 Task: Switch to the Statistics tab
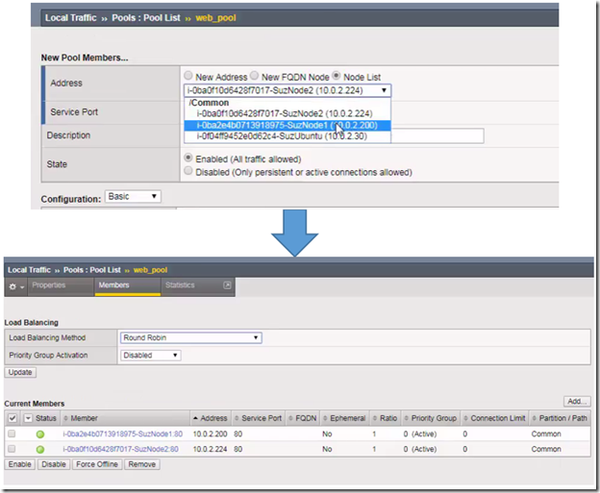click(x=180, y=285)
